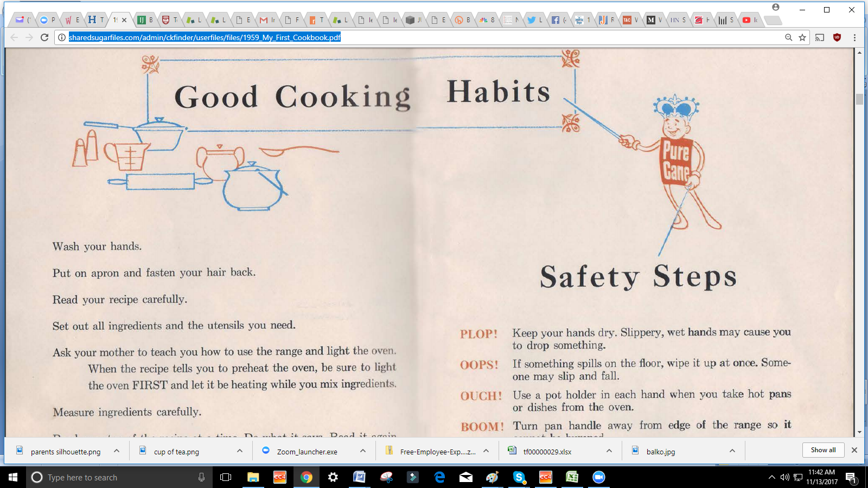Switch to the Gmail tab

264,20
